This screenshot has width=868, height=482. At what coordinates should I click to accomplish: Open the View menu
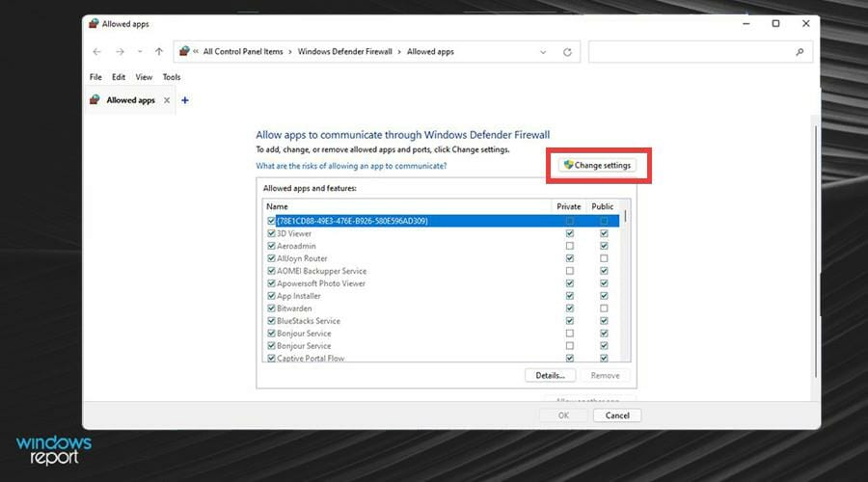coord(144,77)
